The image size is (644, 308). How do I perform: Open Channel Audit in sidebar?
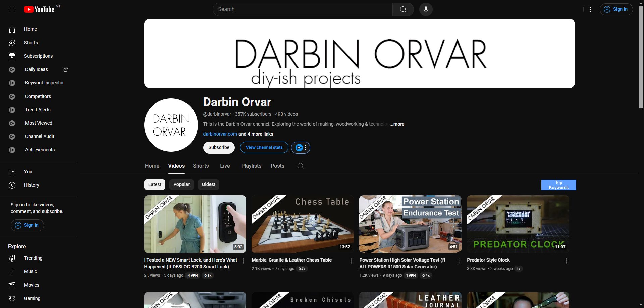click(x=38, y=136)
